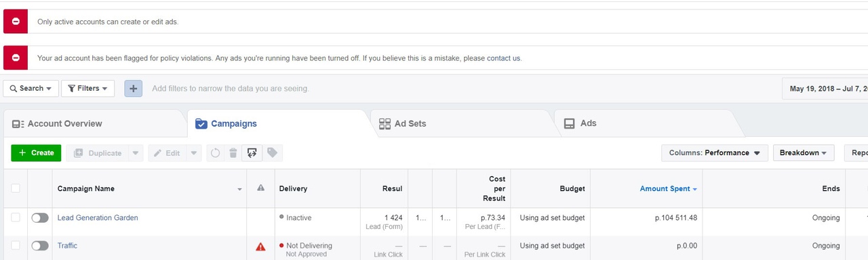Click the red icon beside 'Only active accounts' notice
This screenshot has width=868, height=260.
pyautogui.click(x=16, y=22)
